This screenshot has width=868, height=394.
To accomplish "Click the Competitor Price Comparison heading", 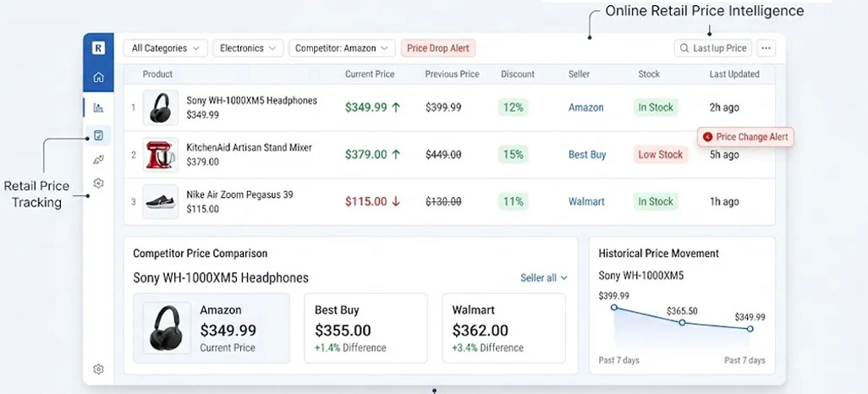I will point(200,254).
